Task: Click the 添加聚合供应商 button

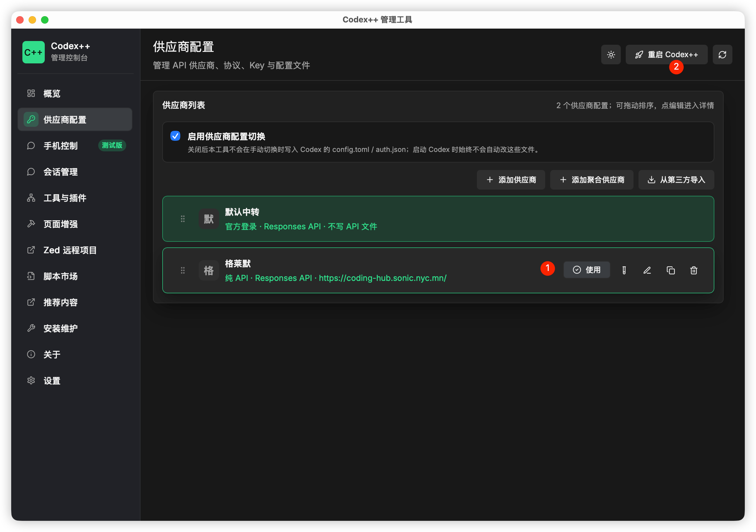Action: (x=592, y=180)
